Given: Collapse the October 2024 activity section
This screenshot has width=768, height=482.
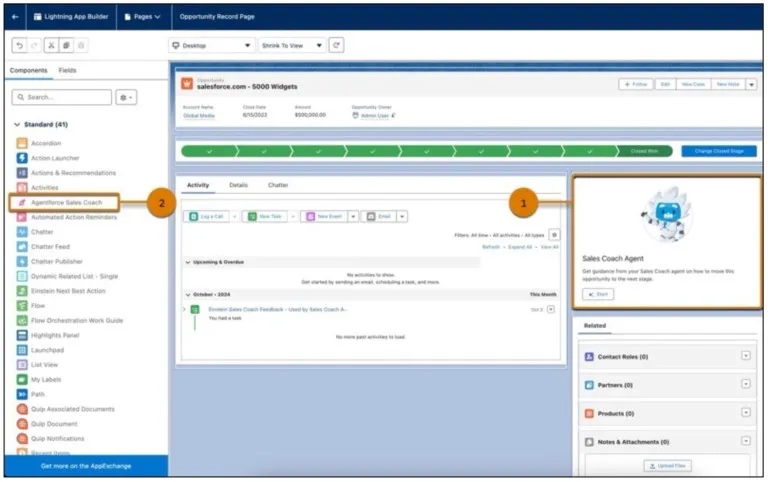Looking at the screenshot, I should [188, 295].
